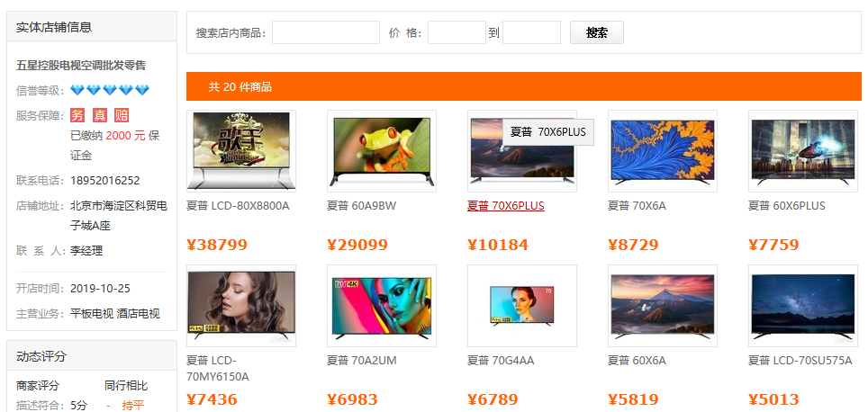This screenshot has width=868, height=412.
Task: Click the blue diamond reputation icons
Action: 110,90
